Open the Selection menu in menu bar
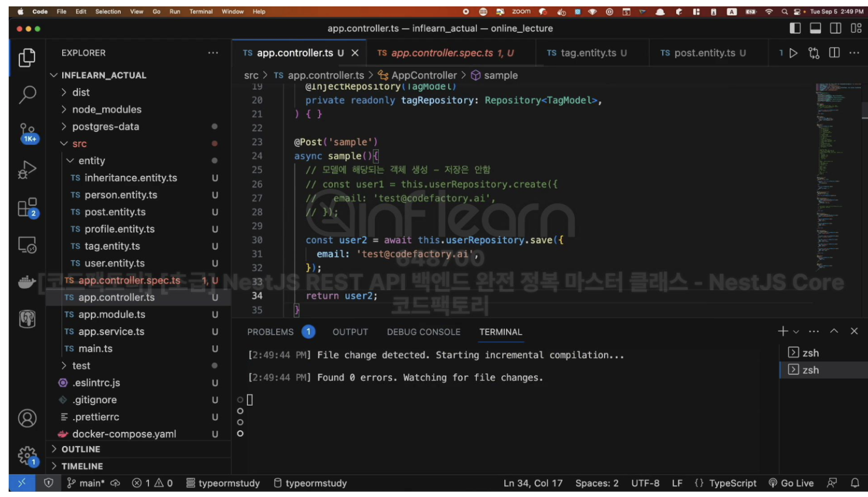Image resolution: width=868 pixels, height=497 pixels. pos(108,11)
